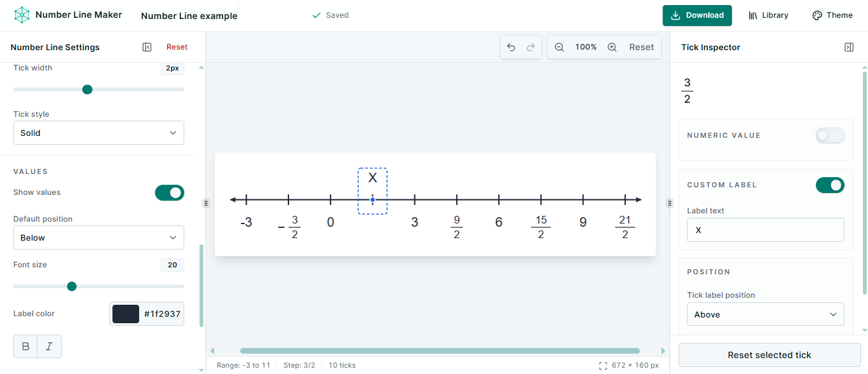Reset the number line settings
The image size is (868, 374).
[177, 47]
